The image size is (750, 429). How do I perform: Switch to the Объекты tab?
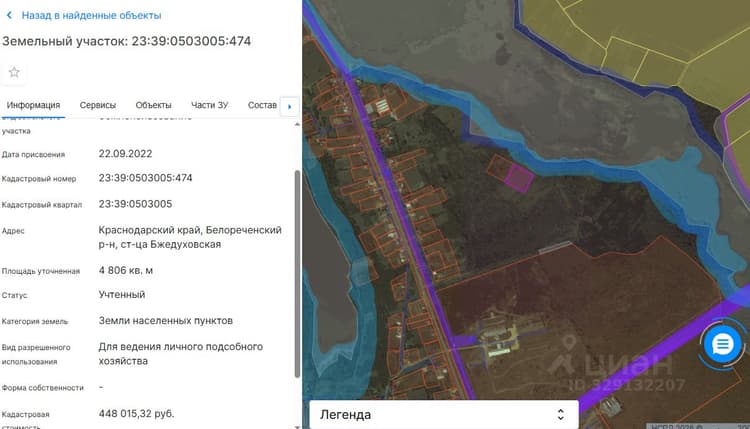(x=153, y=105)
